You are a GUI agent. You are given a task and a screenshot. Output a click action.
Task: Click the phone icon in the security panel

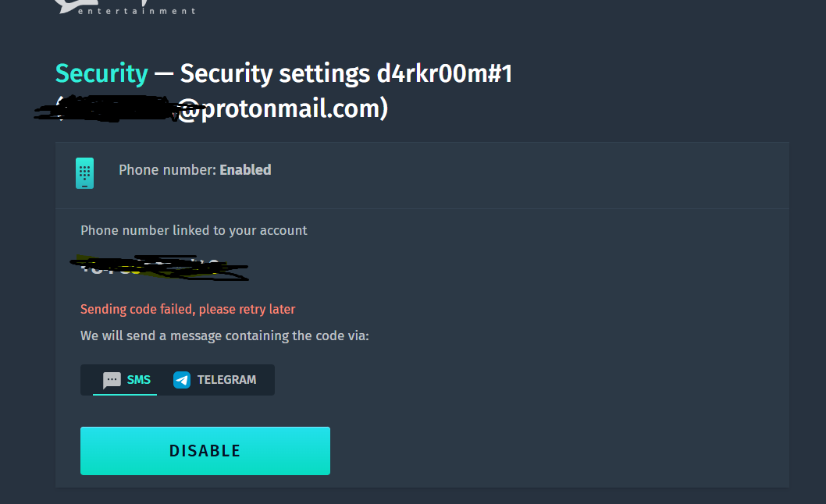click(x=84, y=173)
